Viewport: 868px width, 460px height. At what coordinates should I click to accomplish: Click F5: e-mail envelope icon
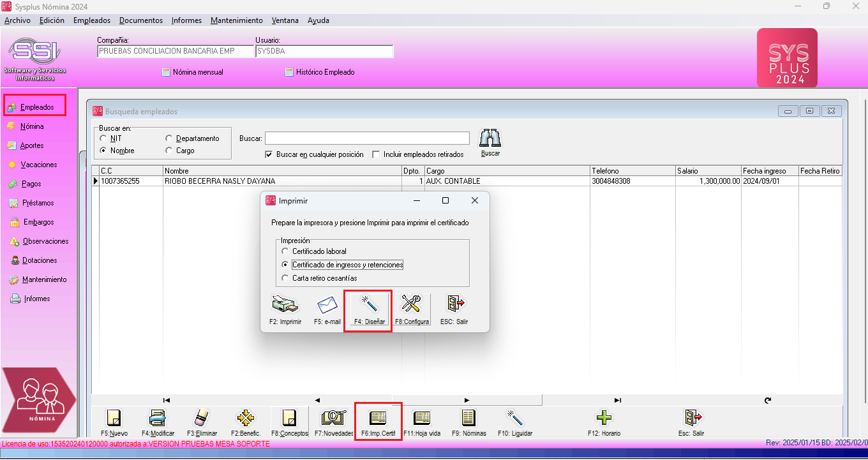(327, 310)
